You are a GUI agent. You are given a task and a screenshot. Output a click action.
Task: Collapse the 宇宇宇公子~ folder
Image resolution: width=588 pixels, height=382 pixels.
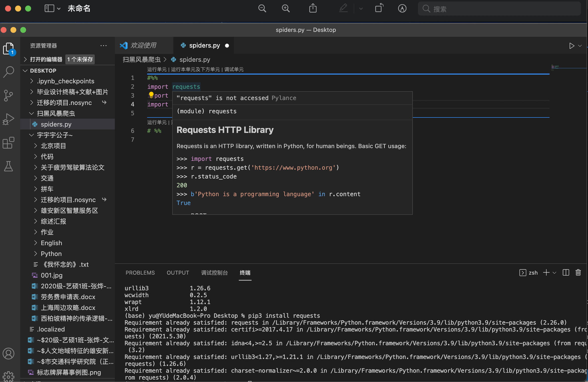pyautogui.click(x=55, y=135)
